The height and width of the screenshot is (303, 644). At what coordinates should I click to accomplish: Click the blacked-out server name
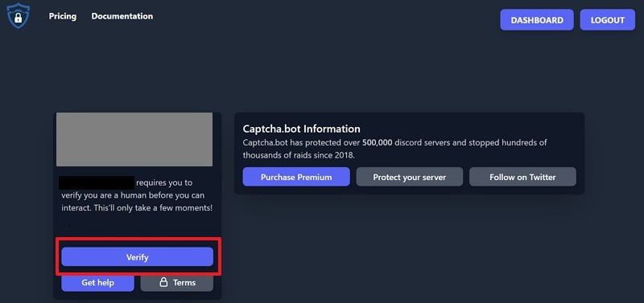tap(96, 182)
